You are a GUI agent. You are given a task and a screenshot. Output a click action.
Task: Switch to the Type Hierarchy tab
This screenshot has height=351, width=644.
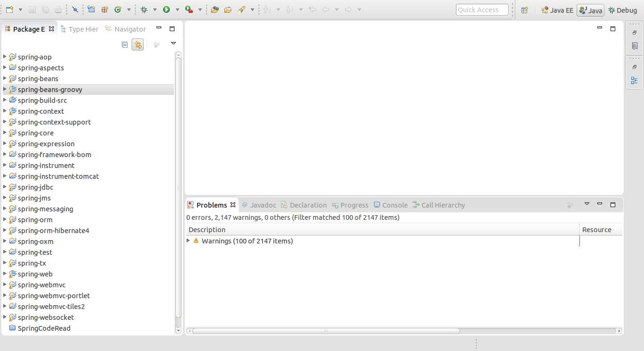point(79,29)
